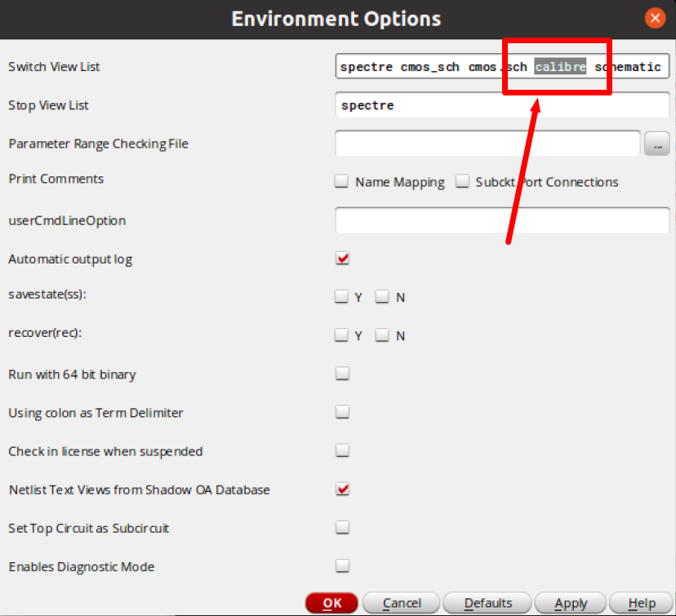Viewport: 676px width, 616px height.
Task: Check savestate Y option
Action: [341, 296]
